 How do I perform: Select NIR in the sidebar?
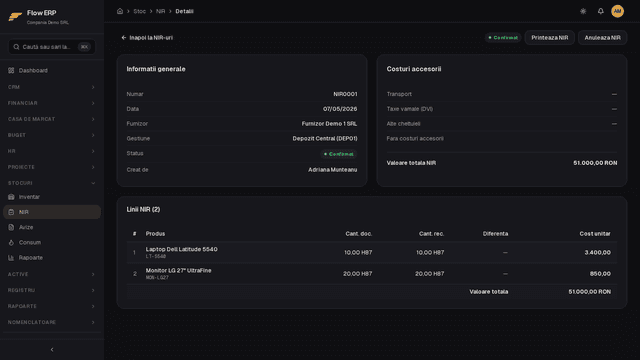52,212
